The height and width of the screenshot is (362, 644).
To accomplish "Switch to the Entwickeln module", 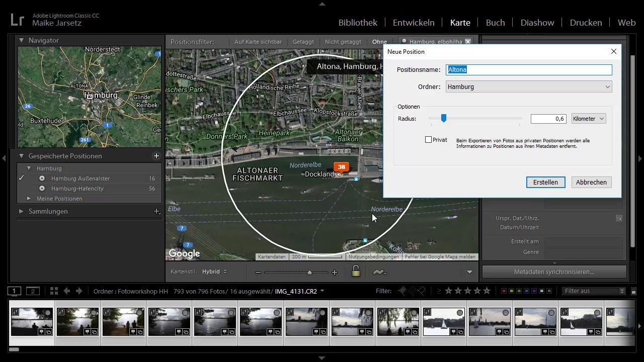I will (414, 23).
